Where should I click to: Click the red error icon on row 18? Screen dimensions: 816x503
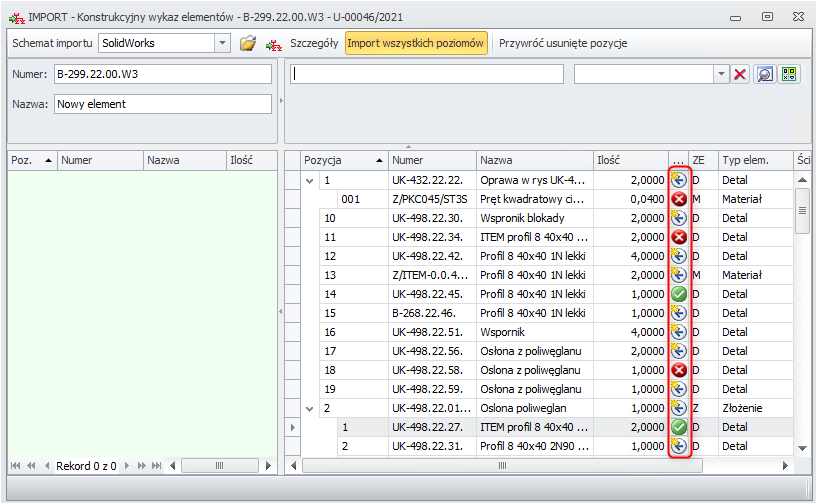coord(679,370)
